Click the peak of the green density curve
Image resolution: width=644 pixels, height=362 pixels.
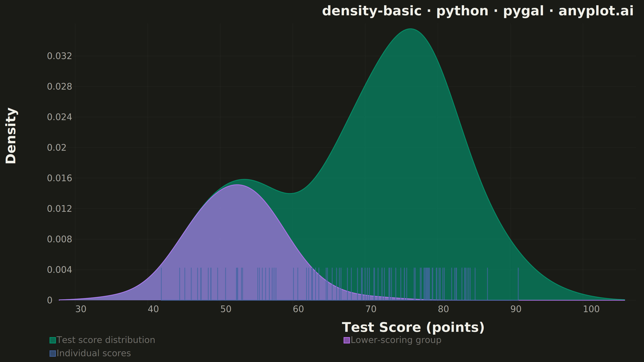point(411,29)
